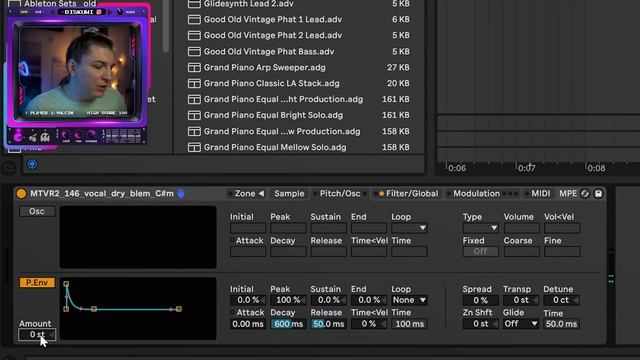Open the Osc Type dropdown
This screenshot has height=360, width=640.
(480, 228)
